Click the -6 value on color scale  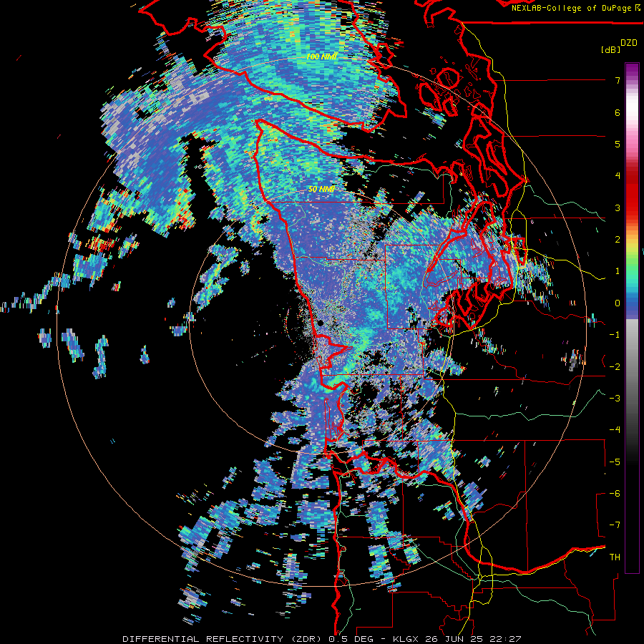coord(615,494)
